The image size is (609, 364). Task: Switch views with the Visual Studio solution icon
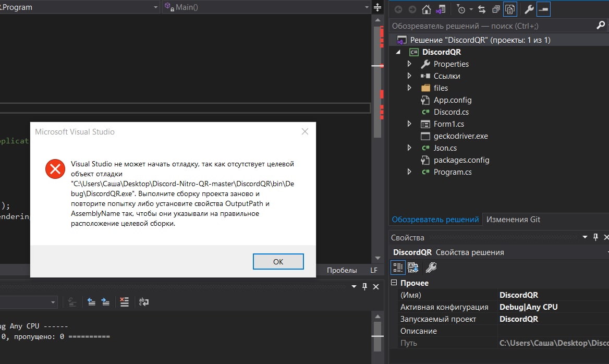click(x=441, y=9)
